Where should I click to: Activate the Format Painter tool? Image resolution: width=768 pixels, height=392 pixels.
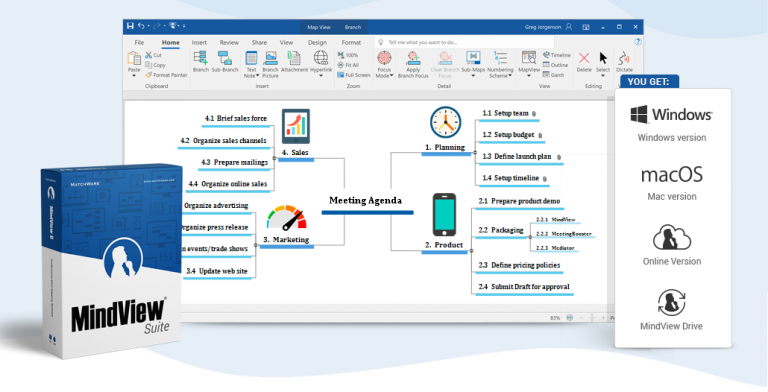tap(166, 75)
